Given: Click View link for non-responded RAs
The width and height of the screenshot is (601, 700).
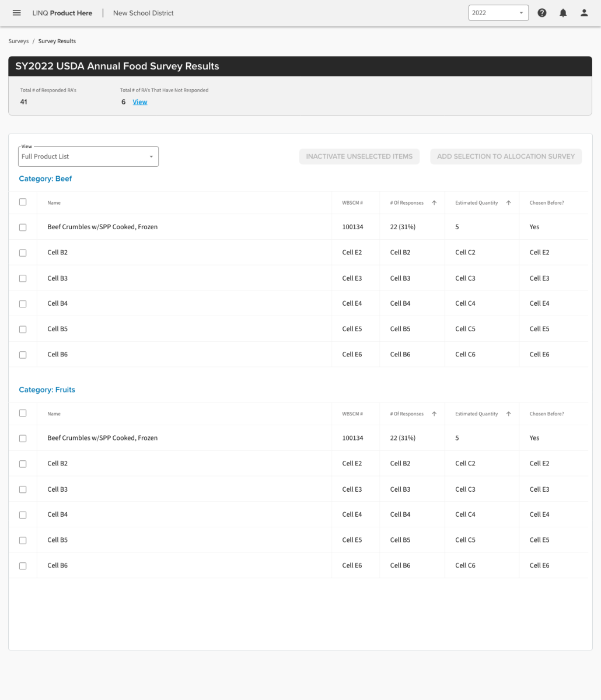Looking at the screenshot, I should click(x=140, y=102).
